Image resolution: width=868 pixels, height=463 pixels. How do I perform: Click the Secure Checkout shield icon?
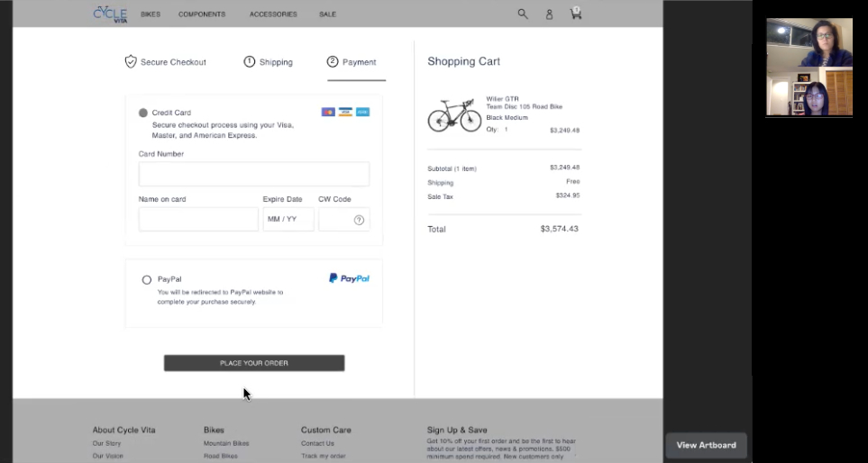click(131, 62)
